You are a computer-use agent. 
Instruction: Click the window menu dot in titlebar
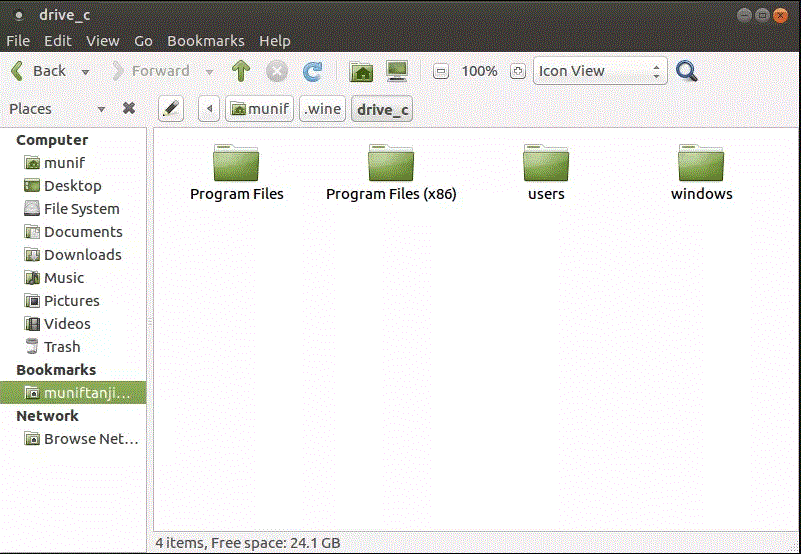pyautogui.click(x=19, y=15)
